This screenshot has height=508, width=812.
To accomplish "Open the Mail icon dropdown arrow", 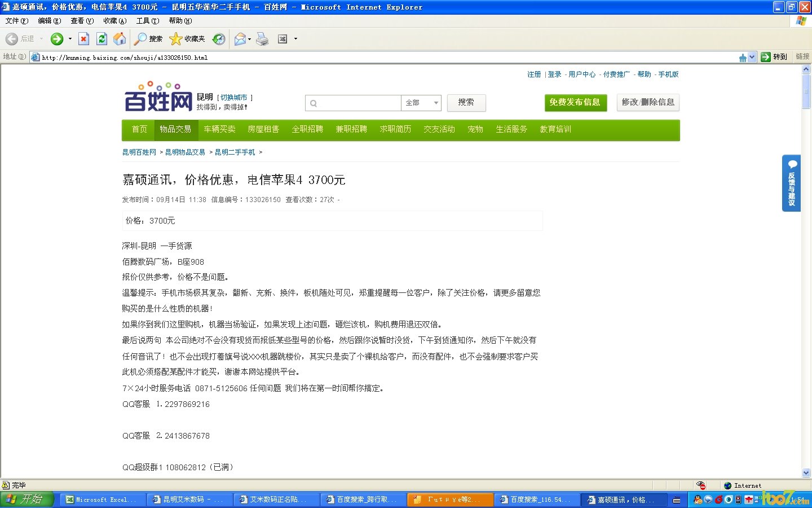I will pyautogui.click(x=249, y=39).
